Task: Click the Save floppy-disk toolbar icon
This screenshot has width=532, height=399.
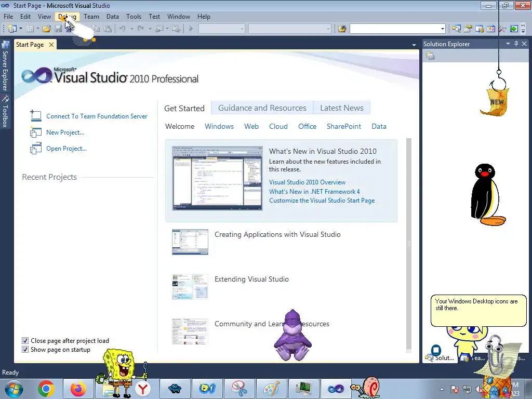Action: 58,29
